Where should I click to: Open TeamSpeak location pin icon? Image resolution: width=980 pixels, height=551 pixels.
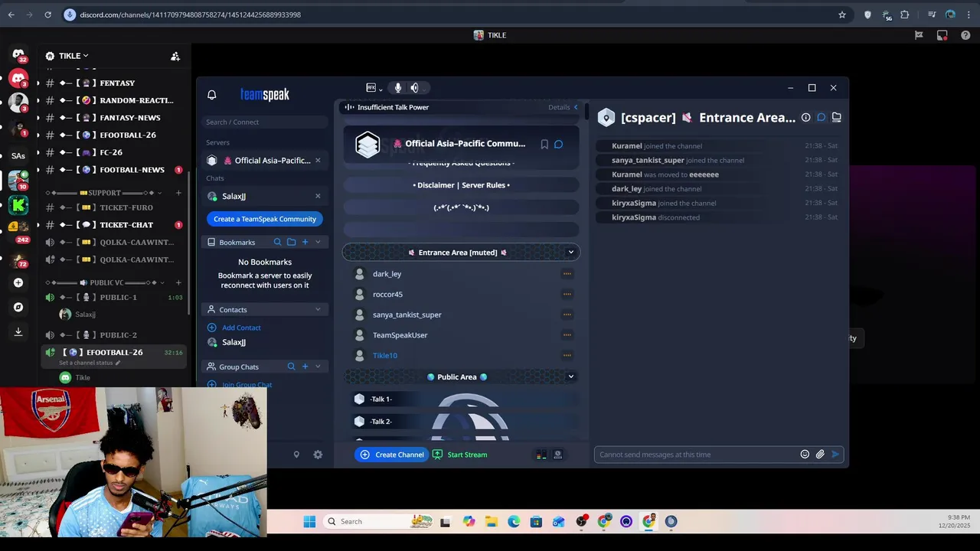296,455
